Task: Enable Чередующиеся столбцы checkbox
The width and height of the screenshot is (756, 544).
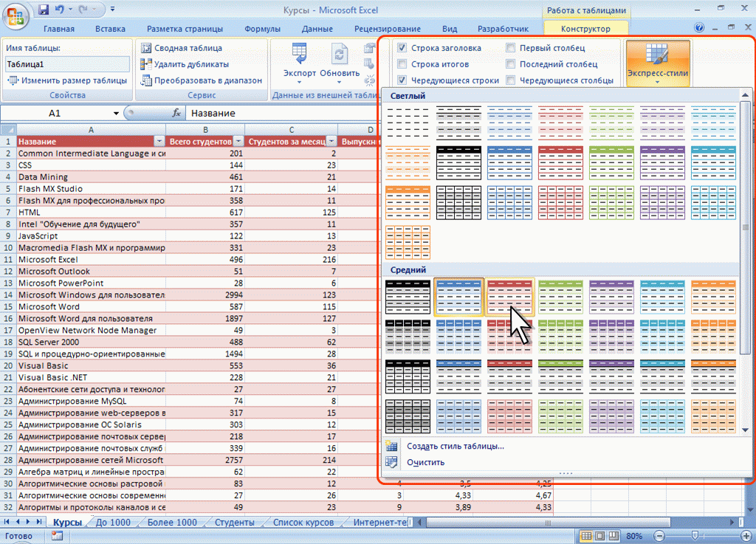Action: (x=511, y=80)
